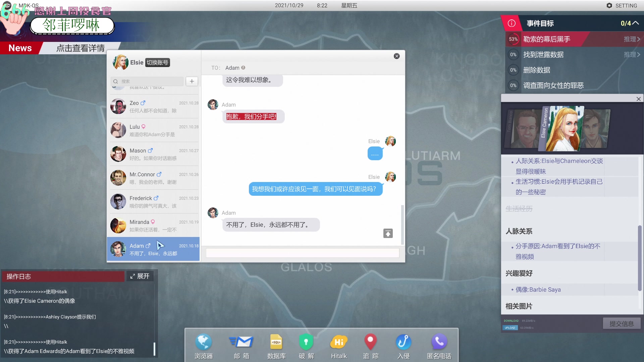
Task: Click the 53% progress circle indicator
Action: 513,39
